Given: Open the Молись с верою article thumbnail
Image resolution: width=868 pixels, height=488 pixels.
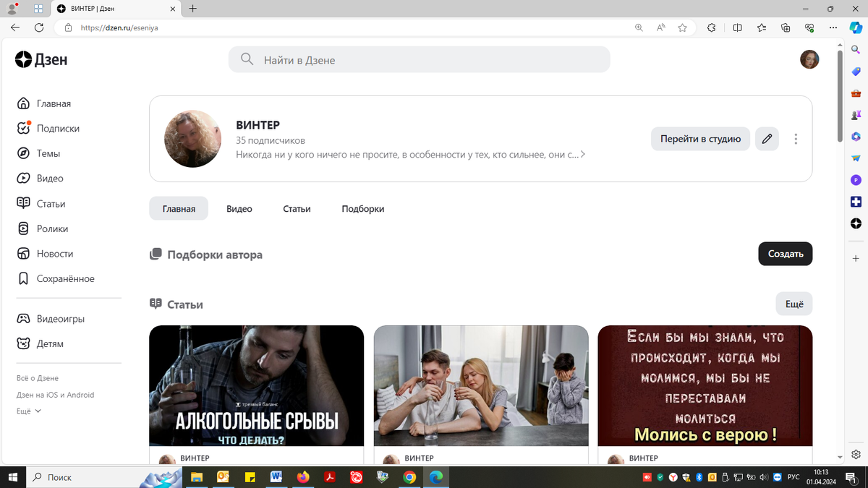Looking at the screenshot, I should click(x=705, y=385).
